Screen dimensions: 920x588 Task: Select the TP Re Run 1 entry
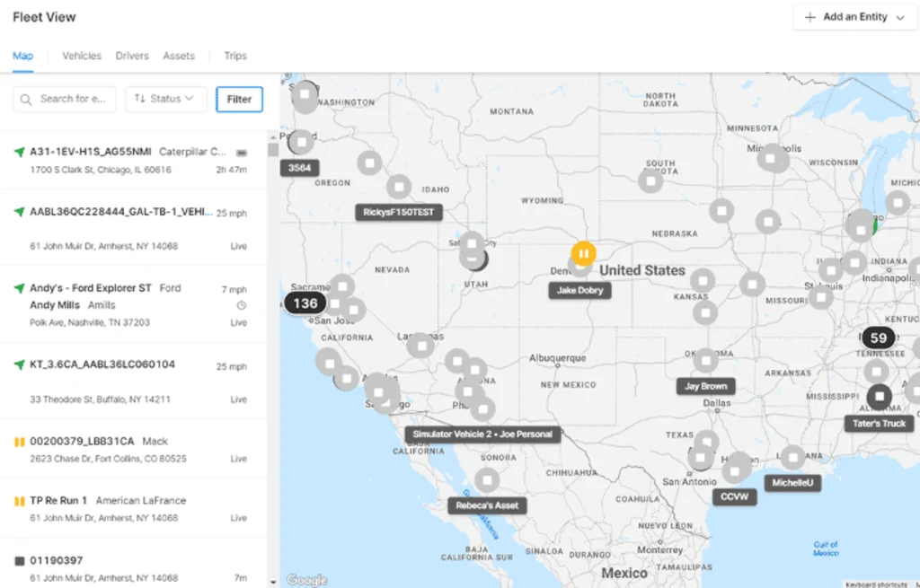pyautogui.click(x=133, y=508)
